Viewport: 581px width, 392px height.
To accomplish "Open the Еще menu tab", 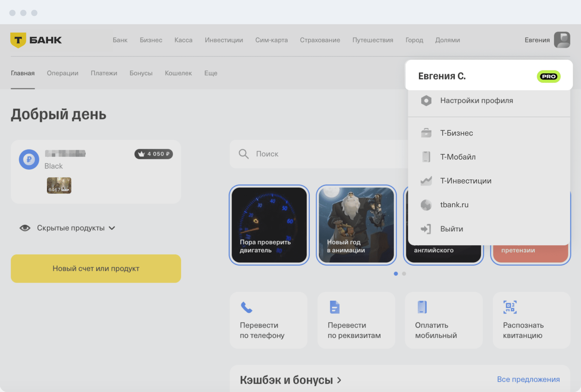I will pos(211,73).
